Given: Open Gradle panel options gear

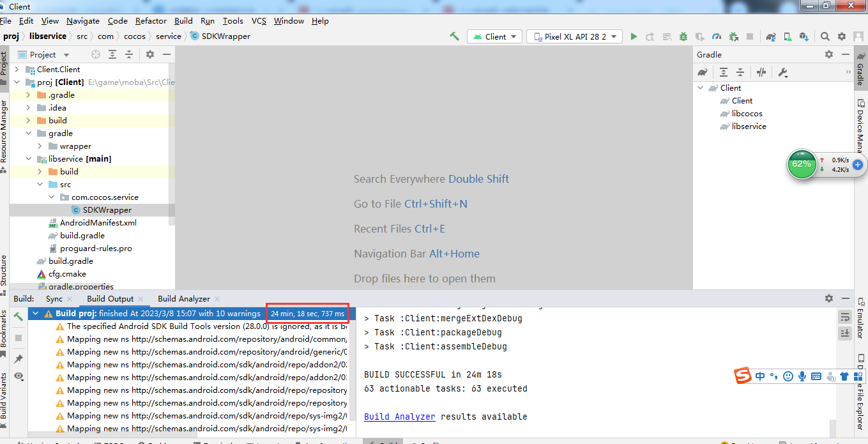Looking at the screenshot, I should pos(829,55).
